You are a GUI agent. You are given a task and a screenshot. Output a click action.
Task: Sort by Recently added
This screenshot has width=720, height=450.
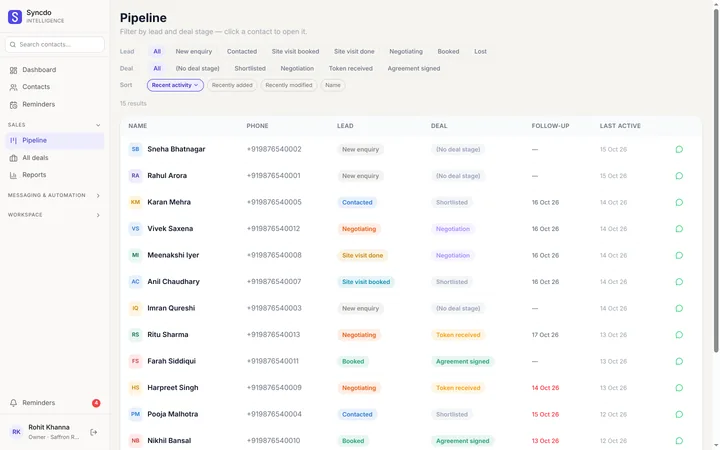(232, 85)
